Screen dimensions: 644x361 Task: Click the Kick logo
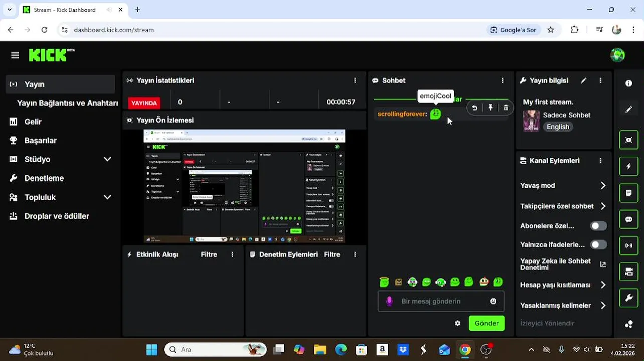pyautogui.click(x=51, y=55)
